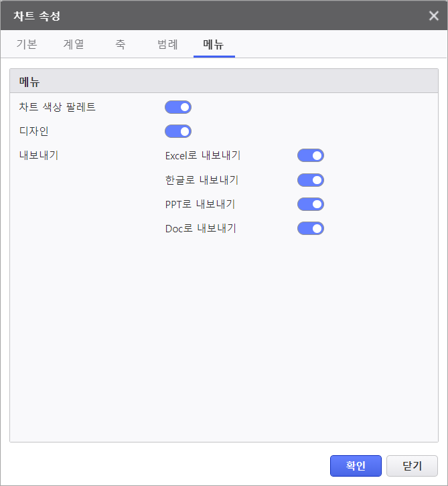Click the Excel로 내보내기 label text
Screen dimensions: 448x486
(x=203, y=155)
